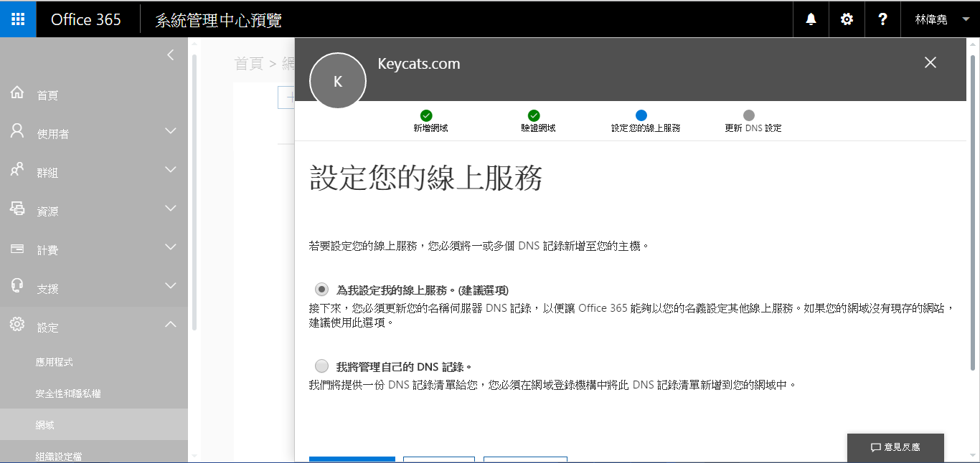This screenshot has width=980, height=463.
Task: Collapse the left navigation pane
Action: click(170, 54)
